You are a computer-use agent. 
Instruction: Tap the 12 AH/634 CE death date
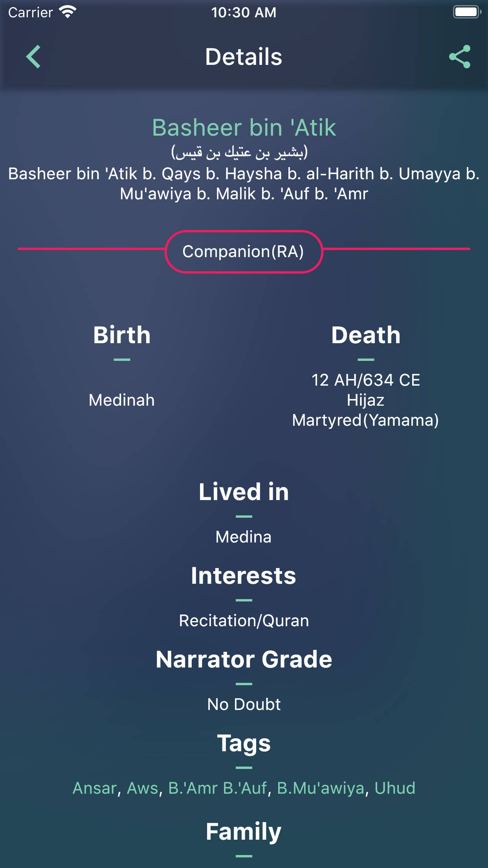point(365,380)
